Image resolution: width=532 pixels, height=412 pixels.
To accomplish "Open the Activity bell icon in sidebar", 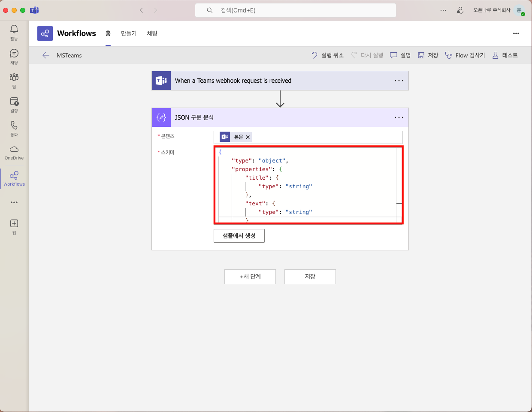I will coord(14,29).
